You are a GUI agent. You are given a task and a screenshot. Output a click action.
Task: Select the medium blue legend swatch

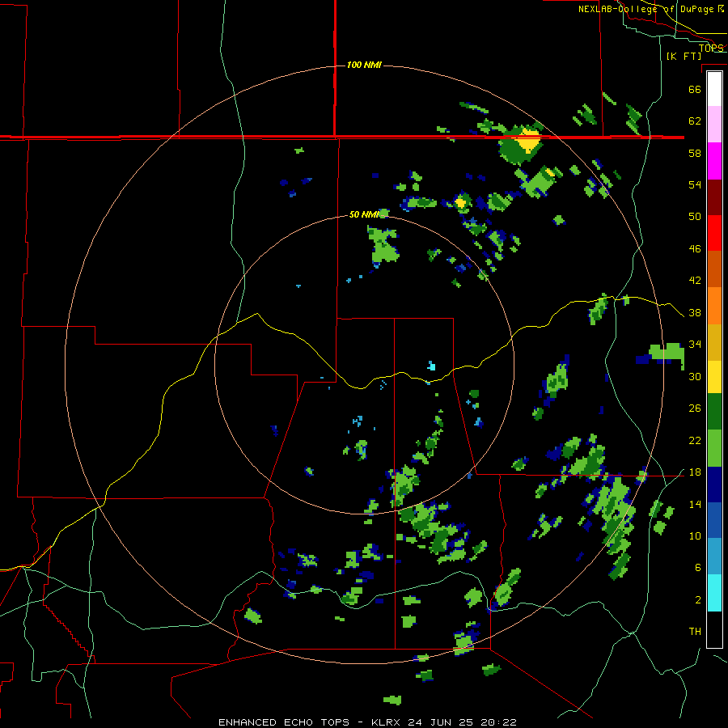click(x=714, y=520)
